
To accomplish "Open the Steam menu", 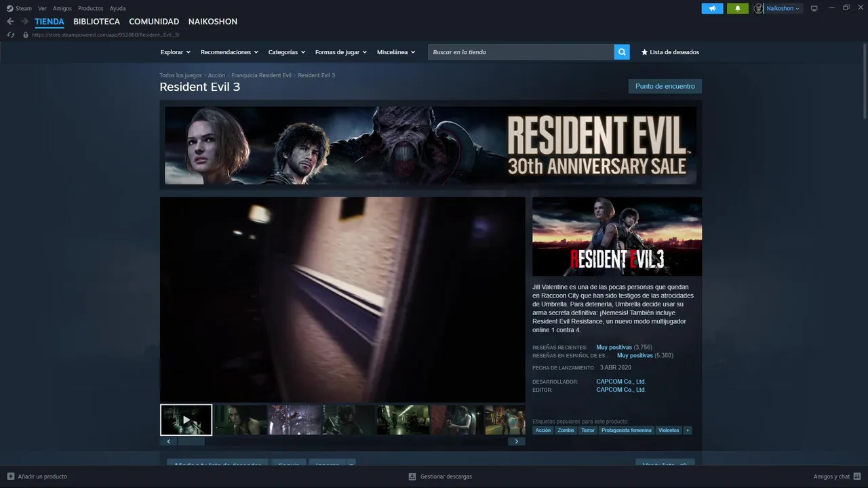I will point(24,8).
